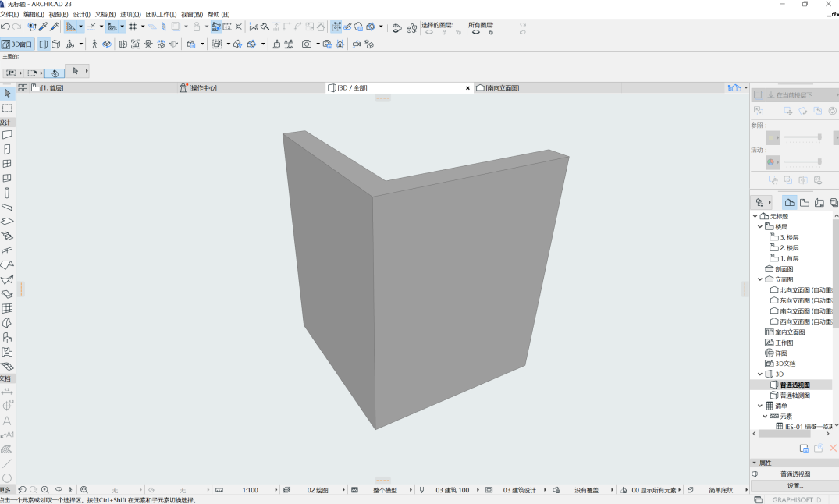Image resolution: width=839 pixels, height=504 pixels.
Task: Select the eyedropper pick-up parameters tool
Action: click(44, 27)
